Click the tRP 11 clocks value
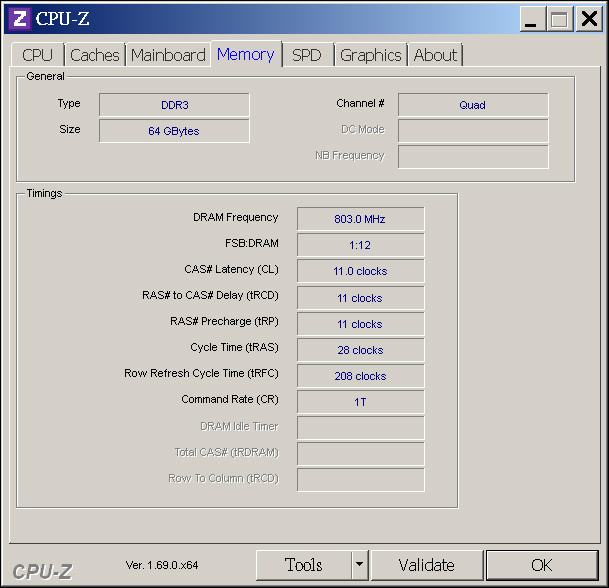 [x=361, y=324]
